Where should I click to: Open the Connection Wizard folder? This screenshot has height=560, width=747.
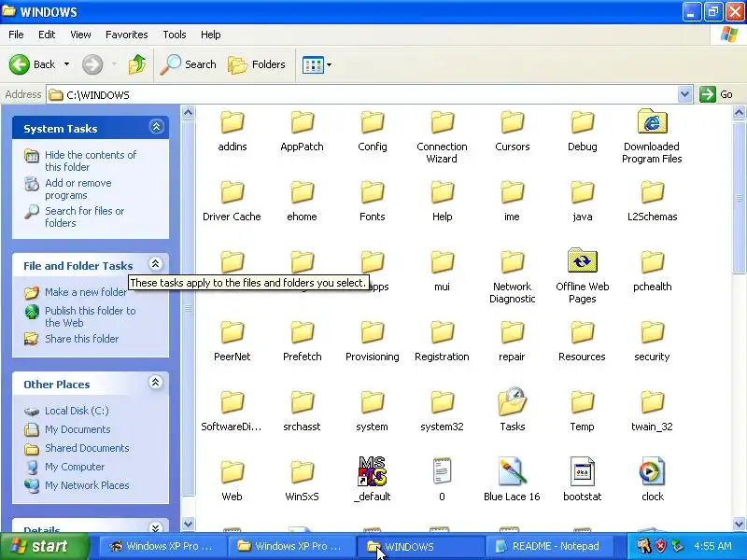click(442, 138)
